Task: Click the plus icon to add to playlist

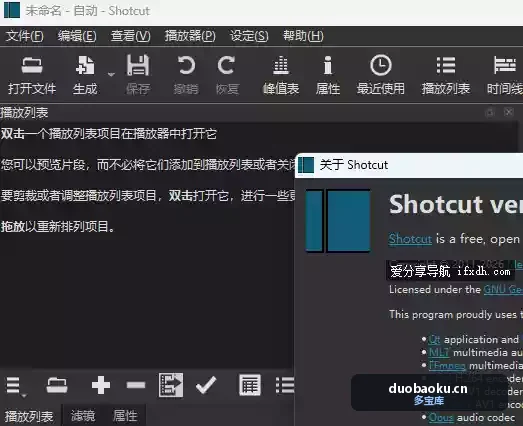Action: tap(101, 385)
